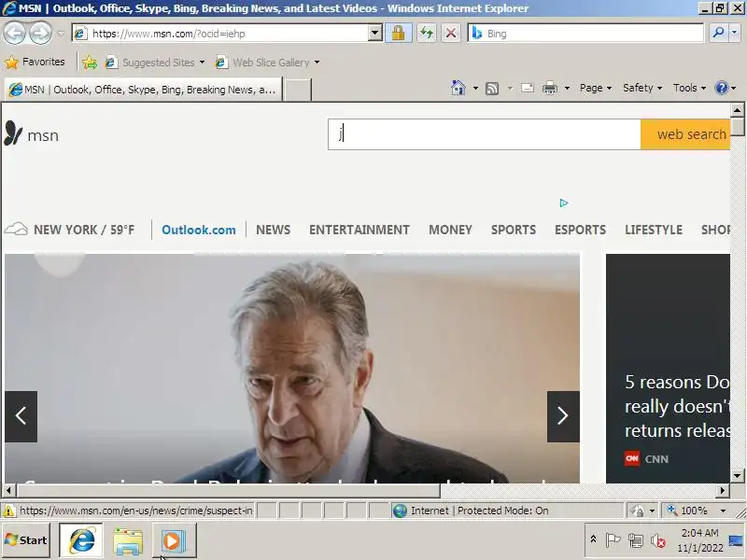View the security lock icon report
The width and height of the screenshot is (747, 560).
(x=399, y=34)
